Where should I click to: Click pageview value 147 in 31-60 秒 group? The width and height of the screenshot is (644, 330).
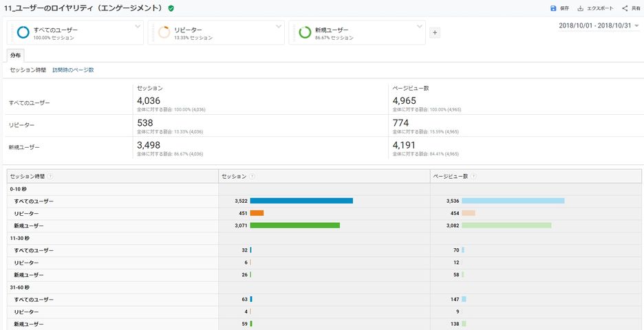(455, 299)
